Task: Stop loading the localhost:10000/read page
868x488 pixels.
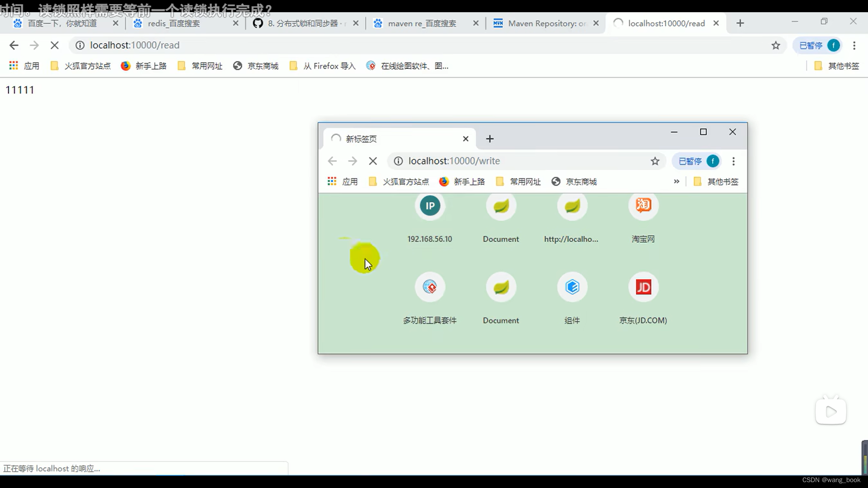Action: click(55, 45)
